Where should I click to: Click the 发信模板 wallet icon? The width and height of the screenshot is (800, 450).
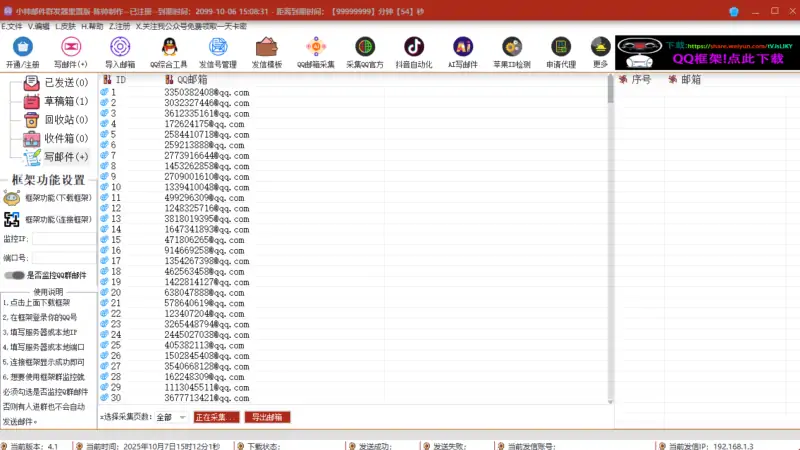(266, 49)
